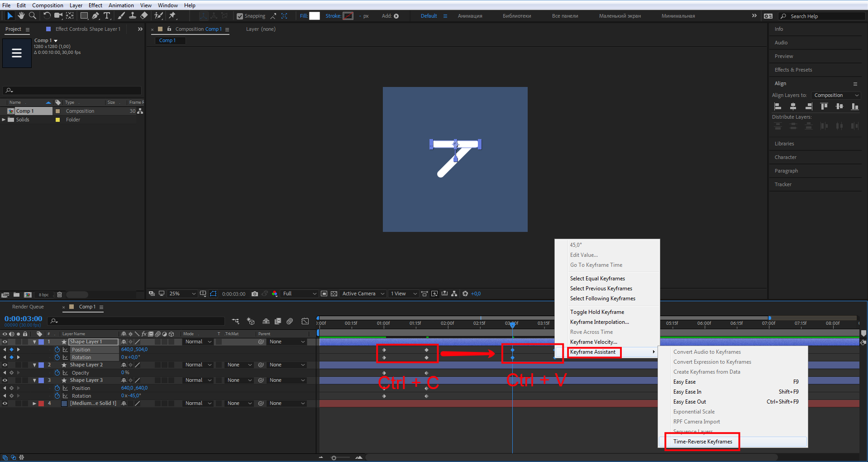
Task: Collapse Shape Layer 3 properties
Action: 34,380
